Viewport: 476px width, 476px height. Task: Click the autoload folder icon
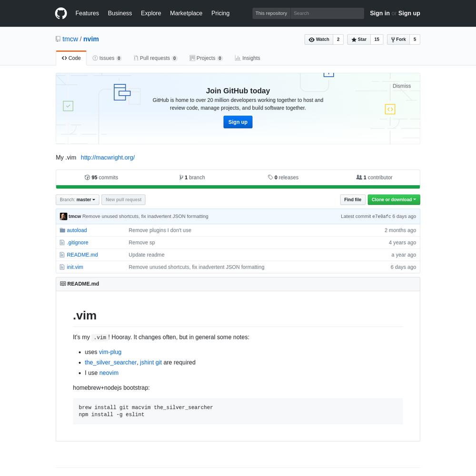coord(62,230)
